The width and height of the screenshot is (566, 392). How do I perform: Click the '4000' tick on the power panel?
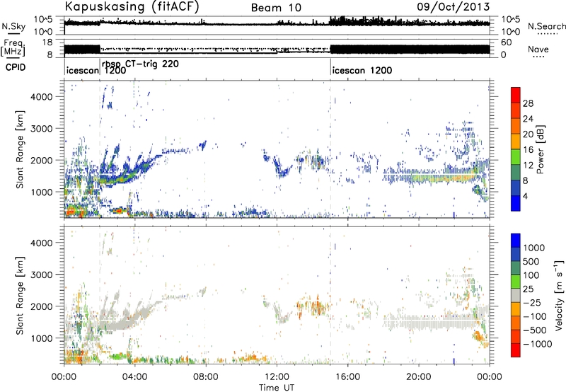click(x=42, y=97)
